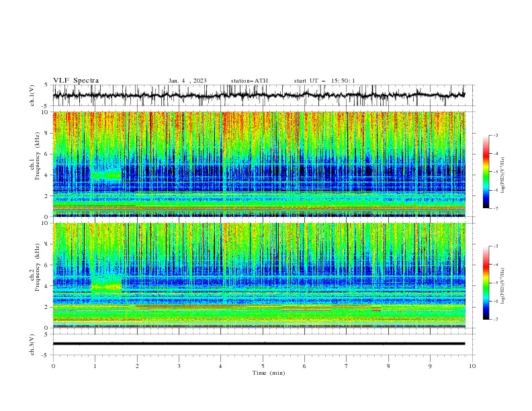The height and width of the screenshot is (411, 532).
Task: Click the "-3" tick on ch.1 color bar
Action: tap(496, 135)
